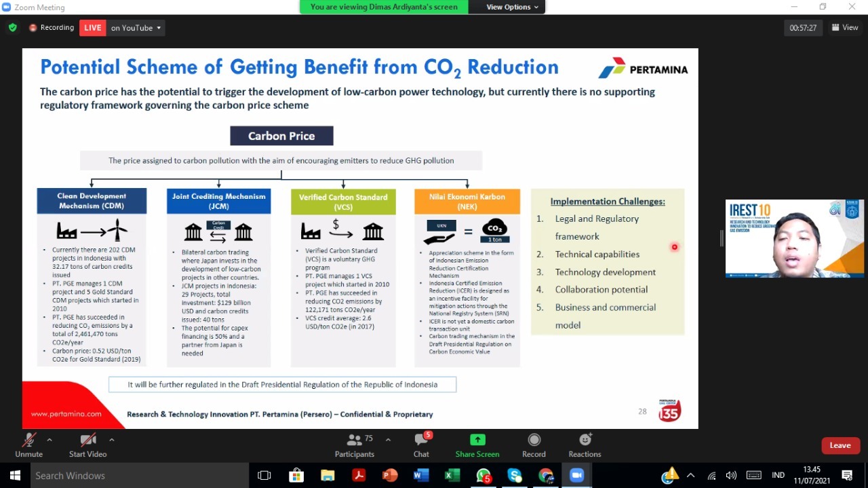Viewport: 868px width, 488px height.
Task: Click the speaker's video thumbnail
Action: pyautogui.click(x=794, y=239)
